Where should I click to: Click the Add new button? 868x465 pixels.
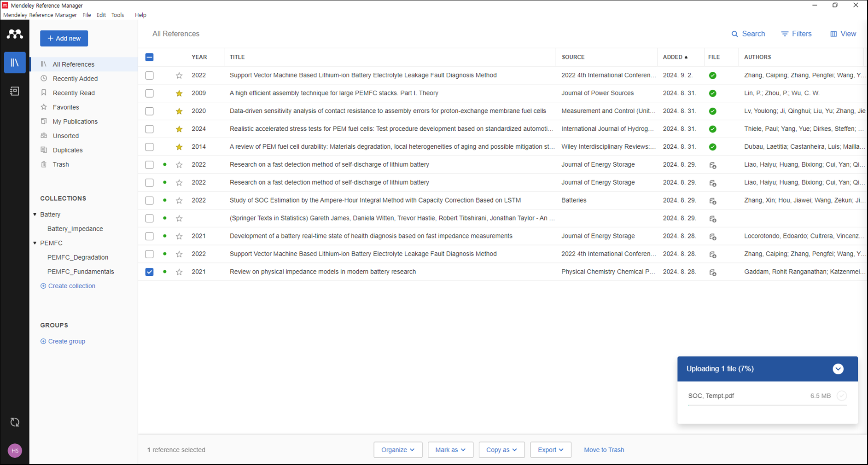tap(64, 39)
